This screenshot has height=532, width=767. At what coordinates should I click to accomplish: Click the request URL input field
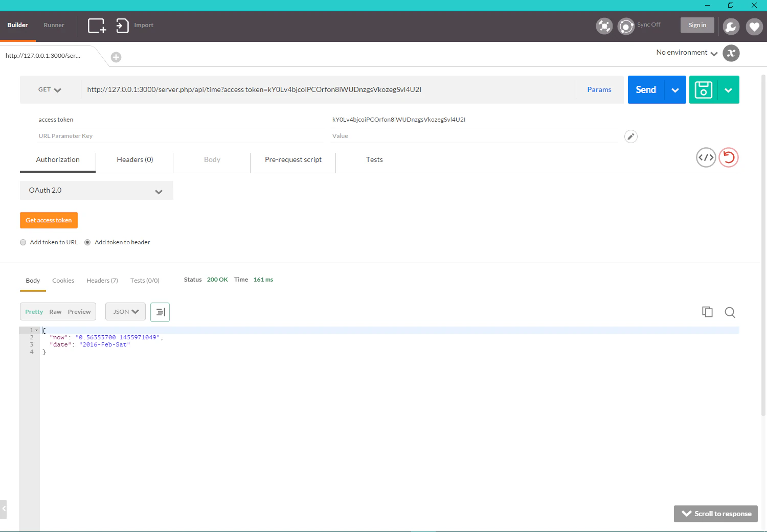click(x=327, y=90)
